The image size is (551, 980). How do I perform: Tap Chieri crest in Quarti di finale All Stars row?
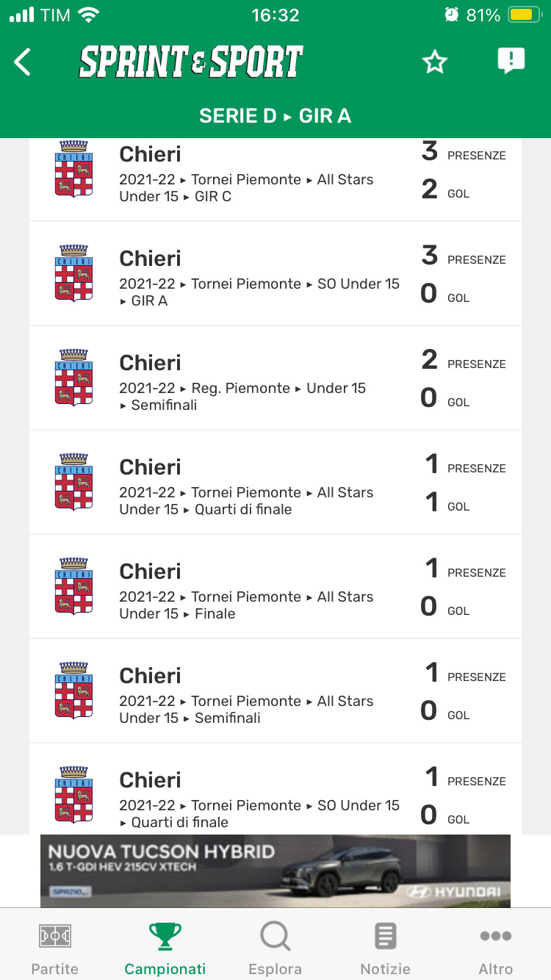[x=73, y=482]
